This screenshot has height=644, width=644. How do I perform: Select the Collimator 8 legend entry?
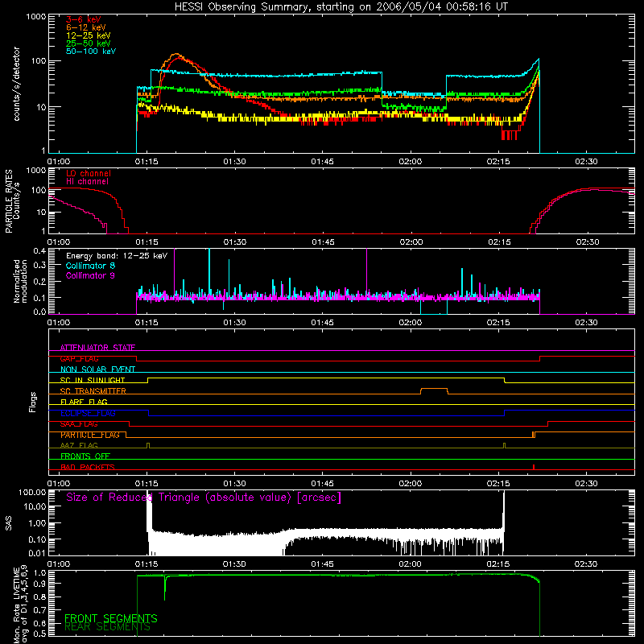[x=90, y=266]
